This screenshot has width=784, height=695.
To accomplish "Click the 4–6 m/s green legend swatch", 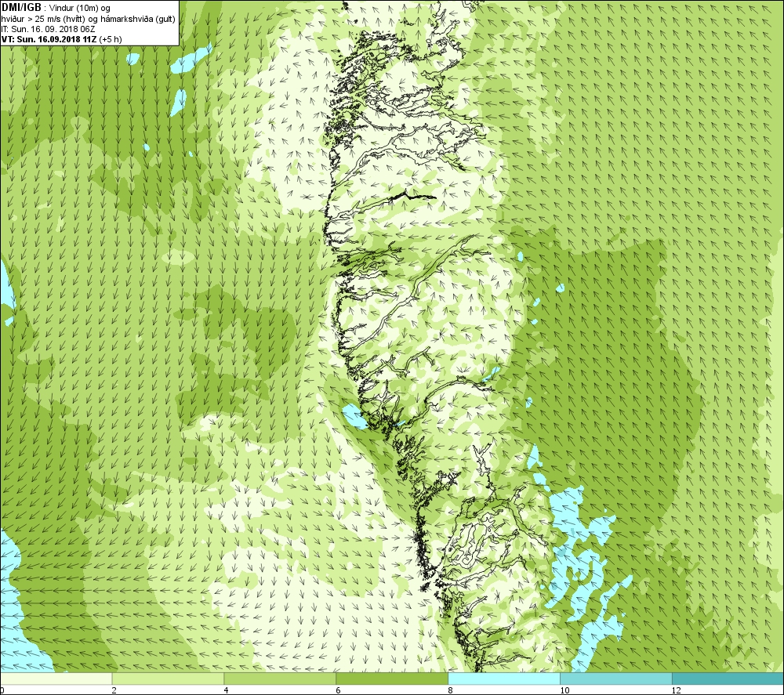I will (x=280, y=679).
